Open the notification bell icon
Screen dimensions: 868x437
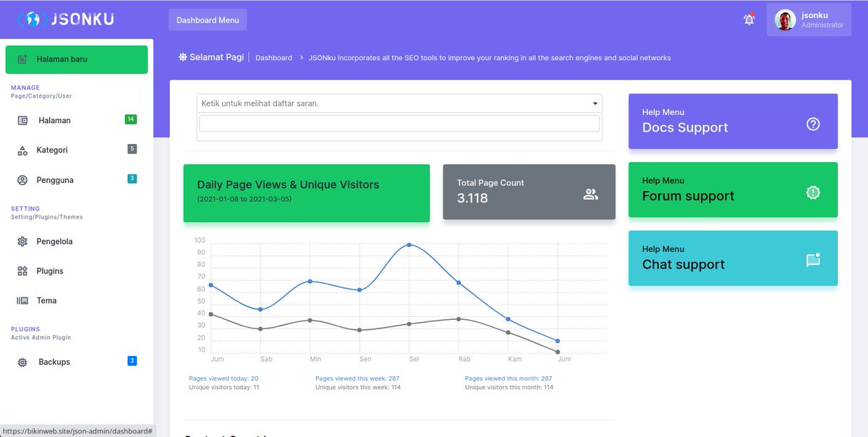(749, 20)
